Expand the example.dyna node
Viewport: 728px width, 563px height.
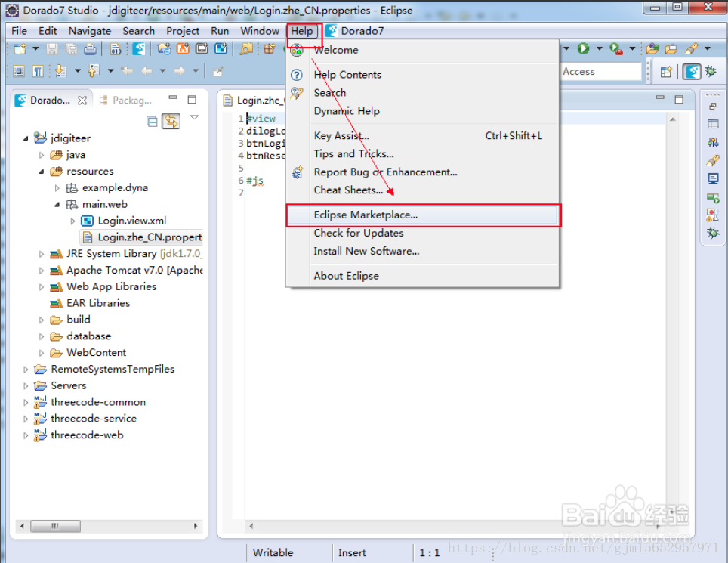click(57, 188)
